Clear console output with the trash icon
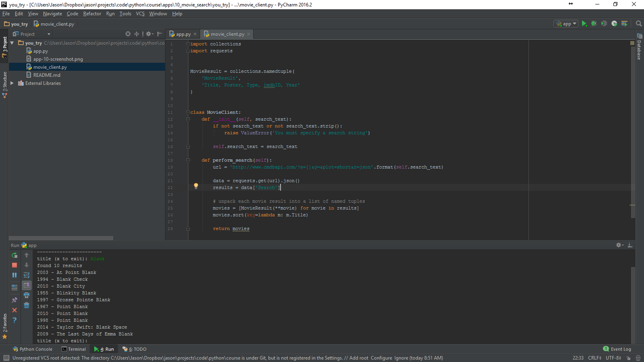 [27, 306]
